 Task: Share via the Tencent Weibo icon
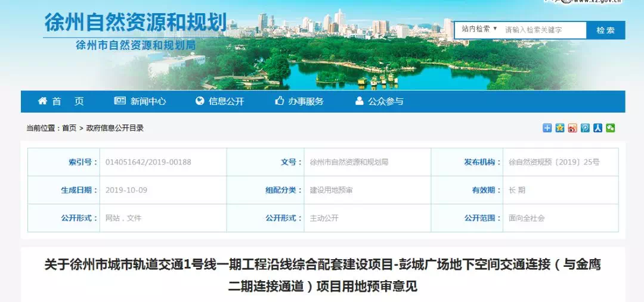pos(586,128)
